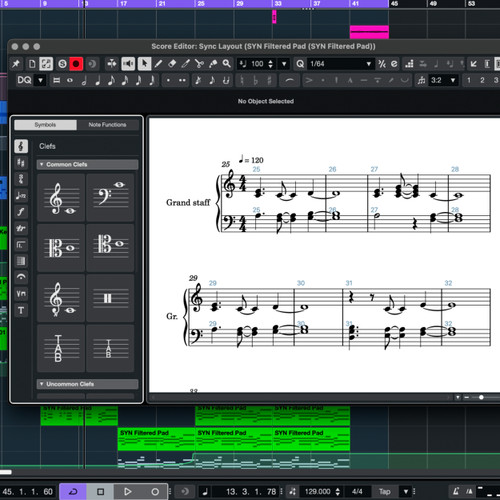
Task: Click the sharp accidental icon
Action: click(269, 80)
